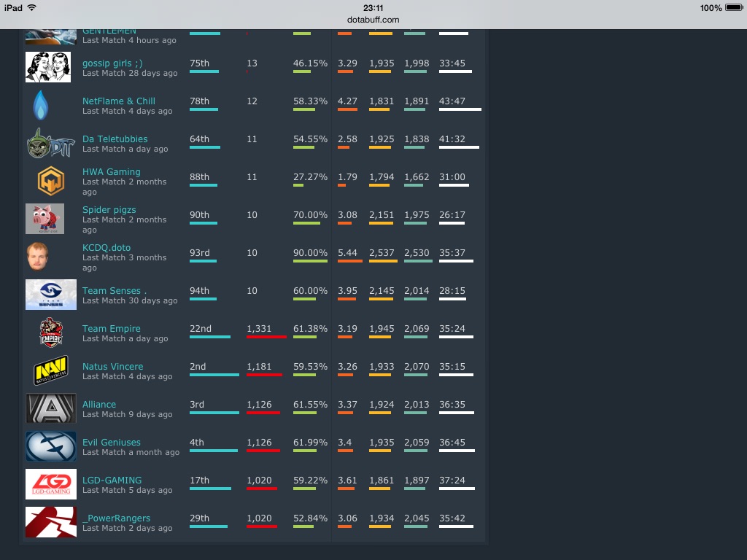Select HWA Gaming's 27.27% win rate
The height and width of the screenshot is (560, 747).
click(310, 177)
